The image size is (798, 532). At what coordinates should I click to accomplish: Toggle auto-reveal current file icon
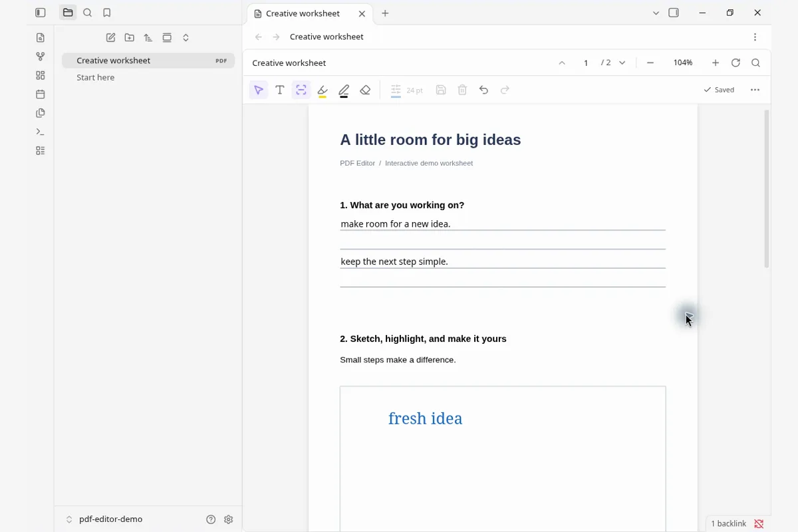click(x=167, y=38)
